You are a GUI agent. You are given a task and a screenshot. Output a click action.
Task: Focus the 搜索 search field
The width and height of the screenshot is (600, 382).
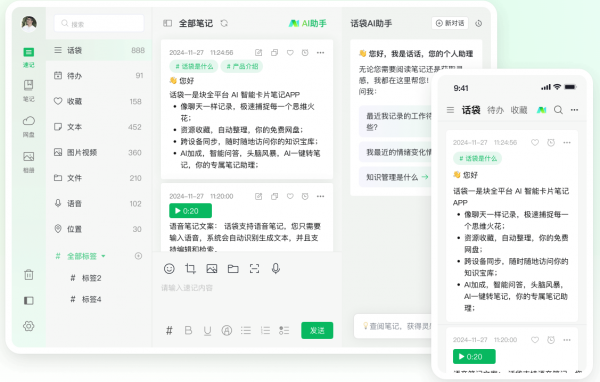tap(99, 24)
